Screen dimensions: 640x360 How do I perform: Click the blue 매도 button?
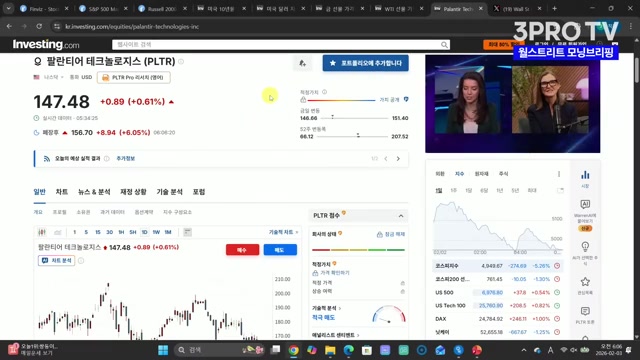tap(280, 250)
